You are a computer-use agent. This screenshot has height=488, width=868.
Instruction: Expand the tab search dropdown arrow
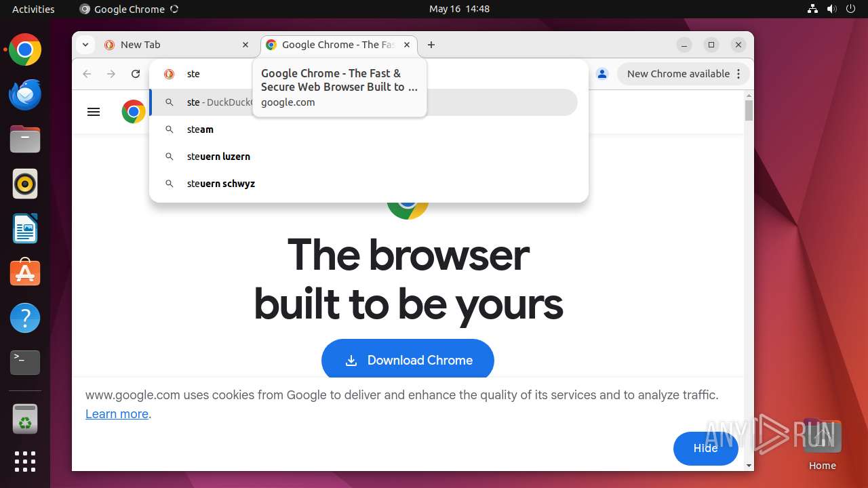[x=85, y=45]
